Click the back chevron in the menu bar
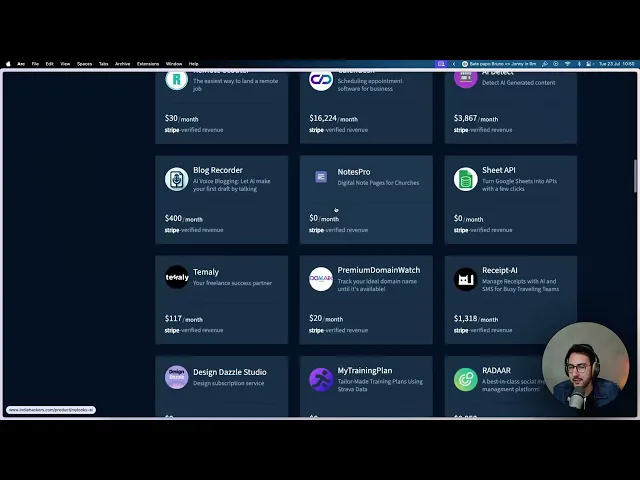The width and height of the screenshot is (640, 480). coord(454,64)
